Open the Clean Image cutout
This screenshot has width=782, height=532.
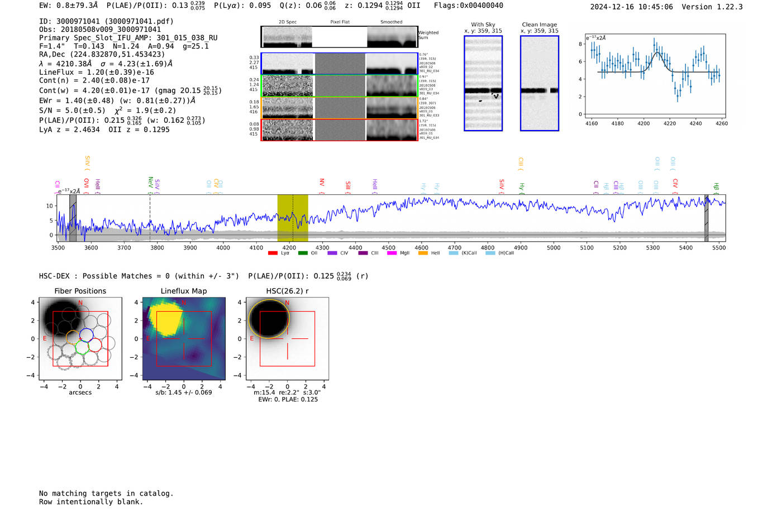[x=540, y=83]
